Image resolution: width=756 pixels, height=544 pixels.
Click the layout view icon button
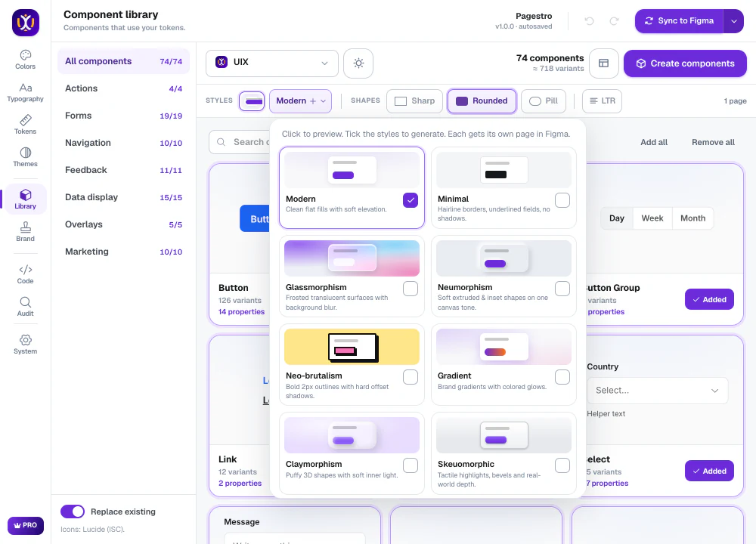pyautogui.click(x=603, y=63)
